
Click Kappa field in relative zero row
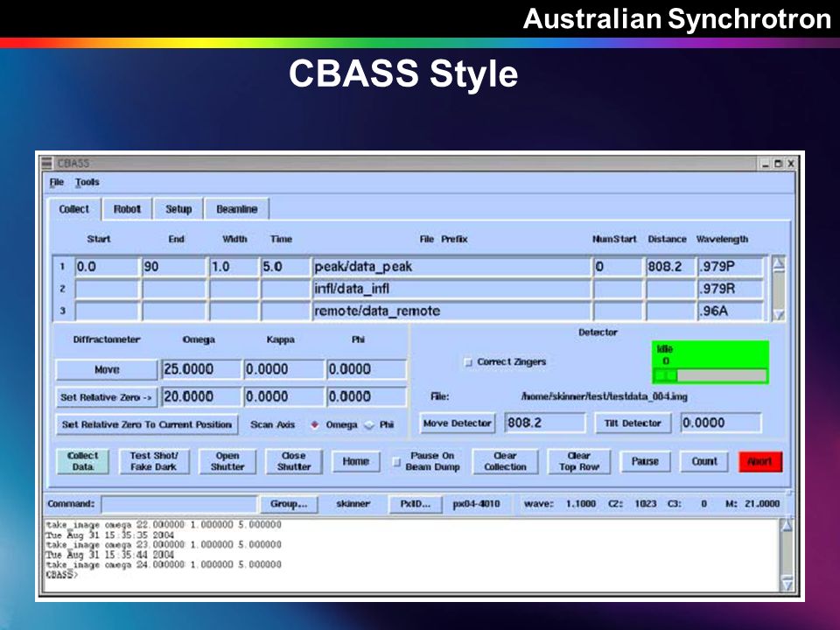click(283, 397)
